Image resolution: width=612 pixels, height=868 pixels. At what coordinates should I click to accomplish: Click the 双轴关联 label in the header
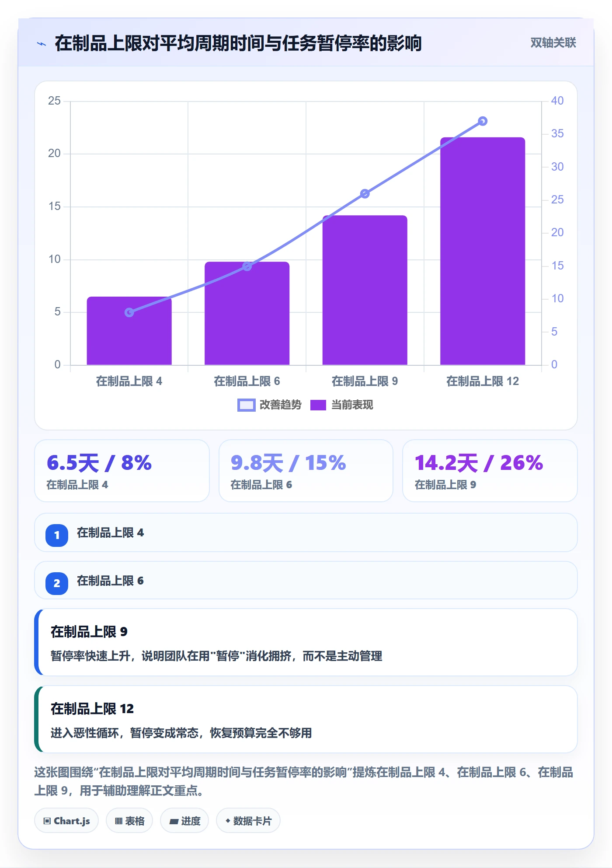(x=553, y=43)
